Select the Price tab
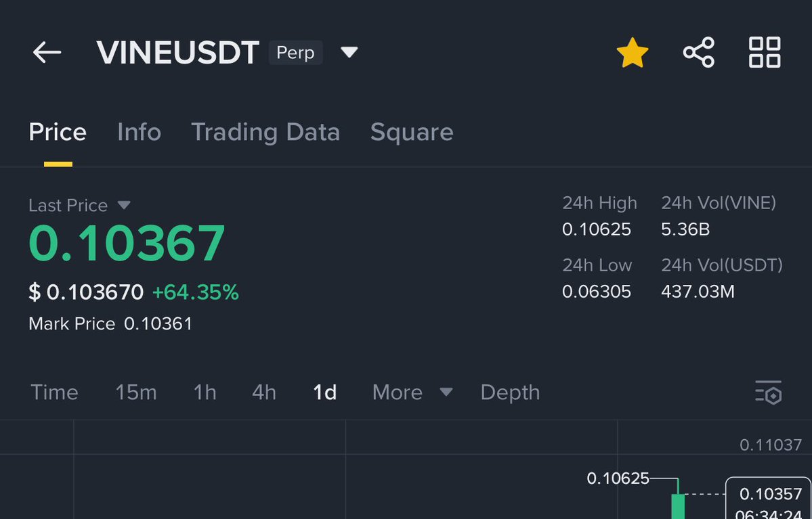Viewport: 812px width, 519px height. pos(58,132)
